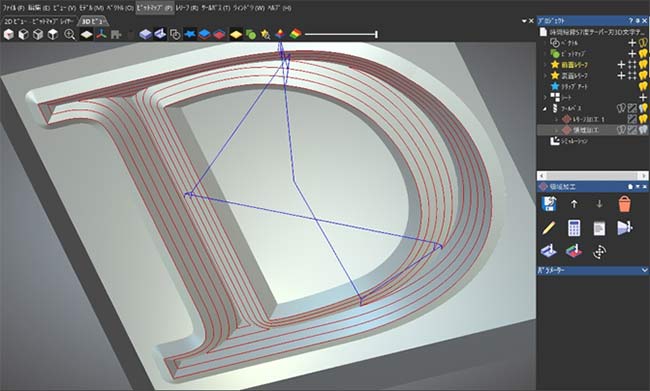Select the シミュレーション tree item
The height and width of the screenshot is (391, 650).
[569, 141]
